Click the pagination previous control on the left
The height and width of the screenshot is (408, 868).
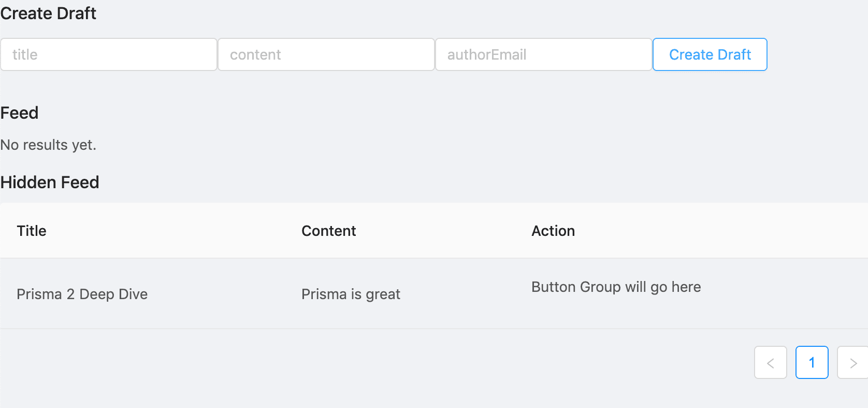pyautogui.click(x=771, y=362)
